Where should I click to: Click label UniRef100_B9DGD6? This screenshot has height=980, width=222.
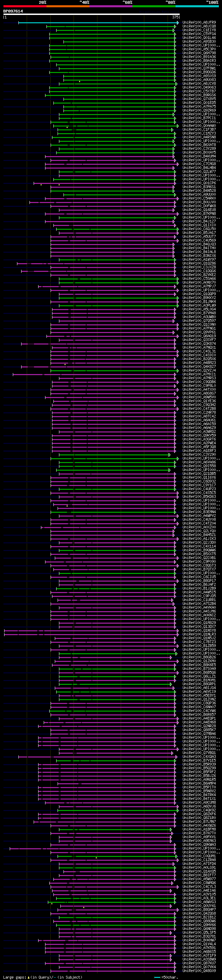point(199,72)
